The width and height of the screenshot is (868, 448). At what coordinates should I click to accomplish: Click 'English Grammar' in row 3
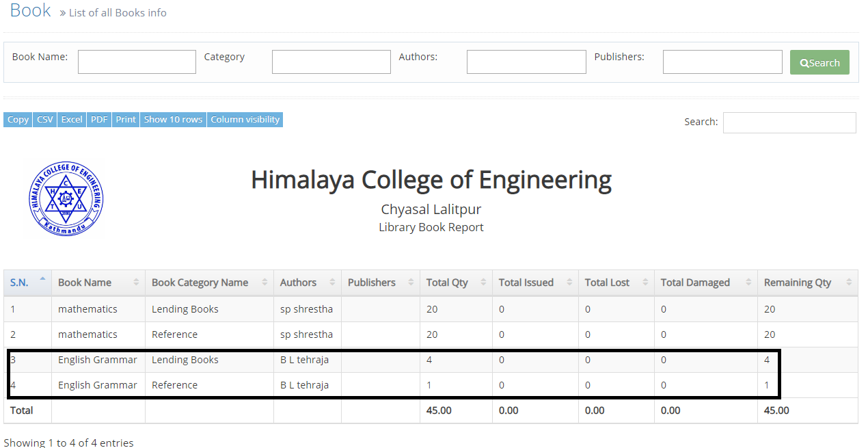pyautogui.click(x=98, y=360)
